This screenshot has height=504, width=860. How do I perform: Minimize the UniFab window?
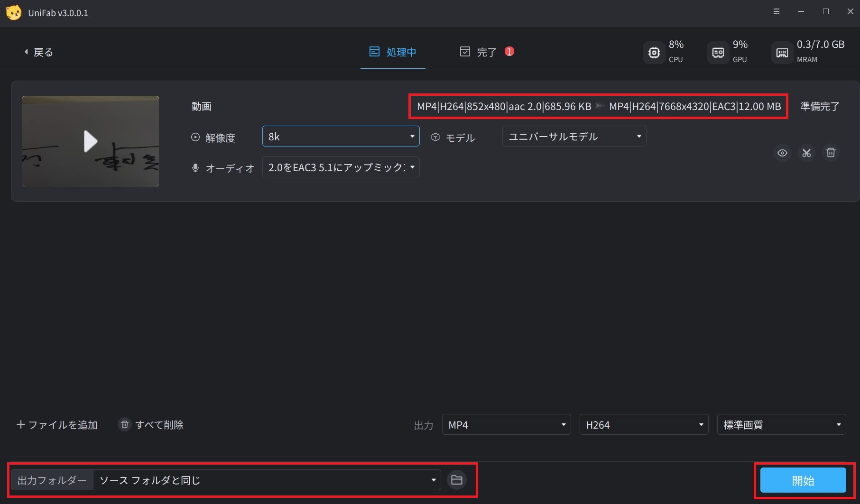(801, 12)
